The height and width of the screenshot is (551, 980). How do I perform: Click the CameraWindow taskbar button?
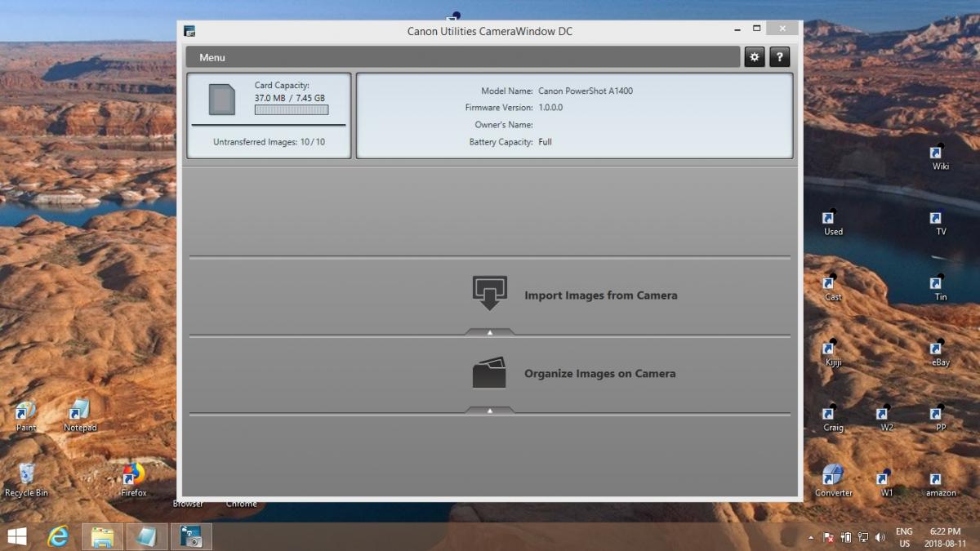(x=191, y=536)
